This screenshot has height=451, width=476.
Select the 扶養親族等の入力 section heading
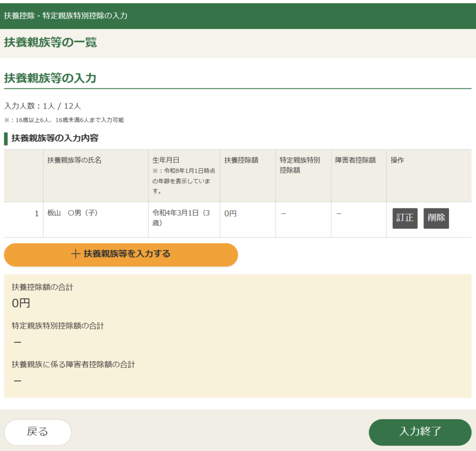pos(50,78)
